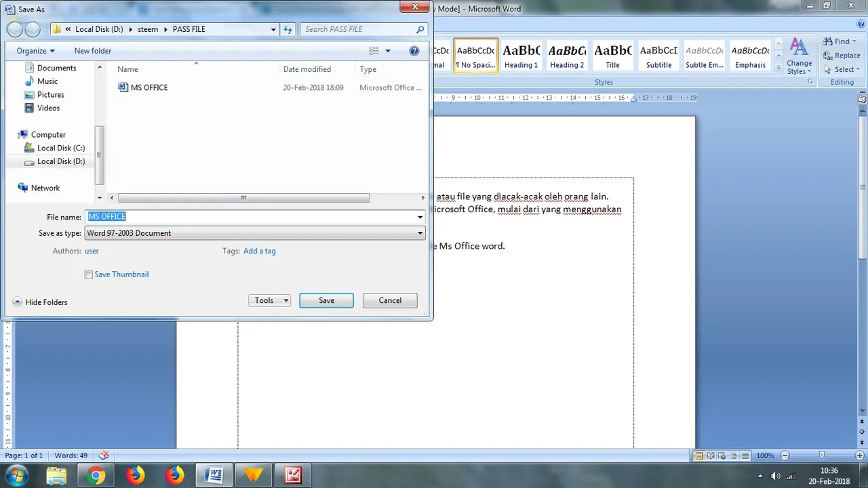Select Computer in the navigation pane
Viewport: 868px width, 488px height.
(48, 135)
